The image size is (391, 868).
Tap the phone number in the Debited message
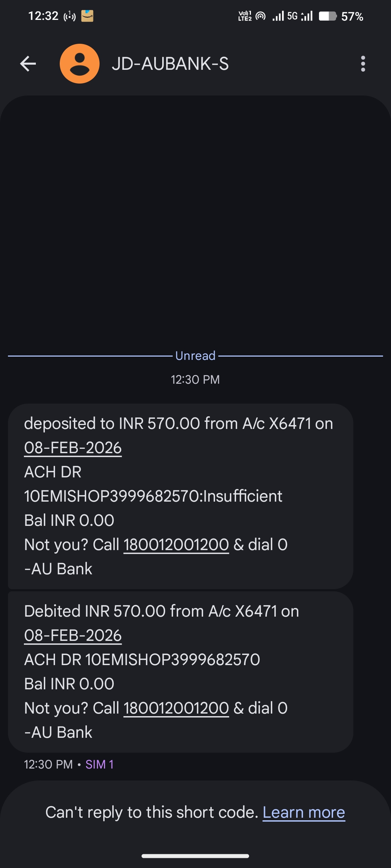click(x=176, y=708)
